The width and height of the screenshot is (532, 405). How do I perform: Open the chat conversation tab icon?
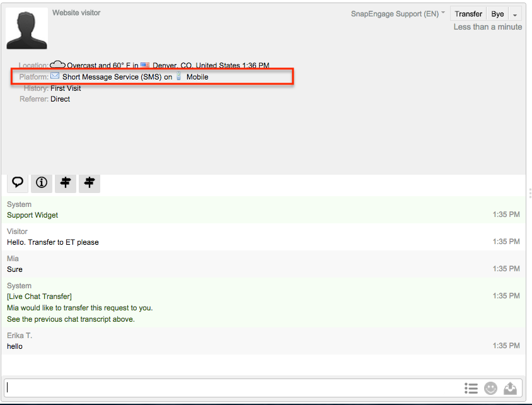click(18, 183)
